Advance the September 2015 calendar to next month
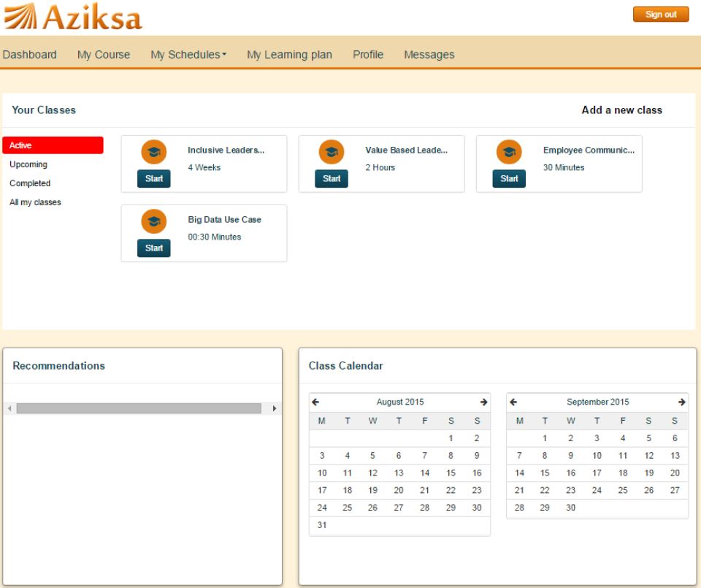 [681, 401]
